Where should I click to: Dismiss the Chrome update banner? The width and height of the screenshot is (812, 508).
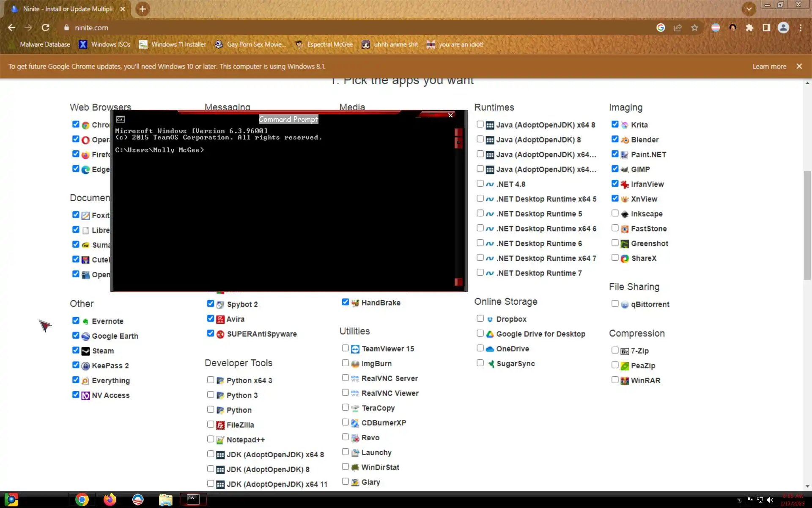pyautogui.click(x=799, y=66)
